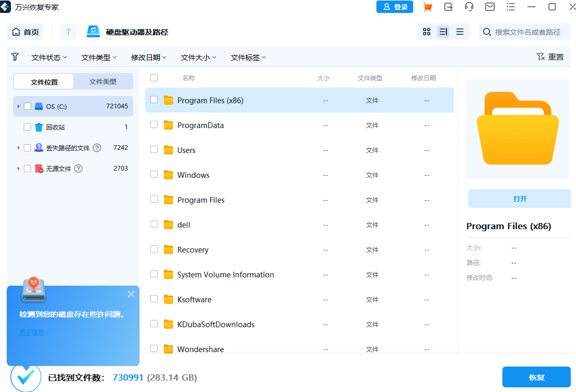Select the compact list view icon
This screenshot has height=392, width=576.
point(459,32)
